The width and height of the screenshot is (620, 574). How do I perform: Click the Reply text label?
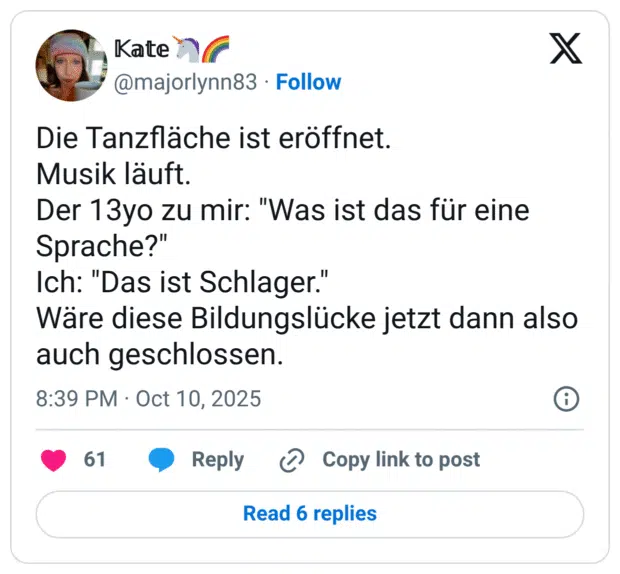point(217,460)
